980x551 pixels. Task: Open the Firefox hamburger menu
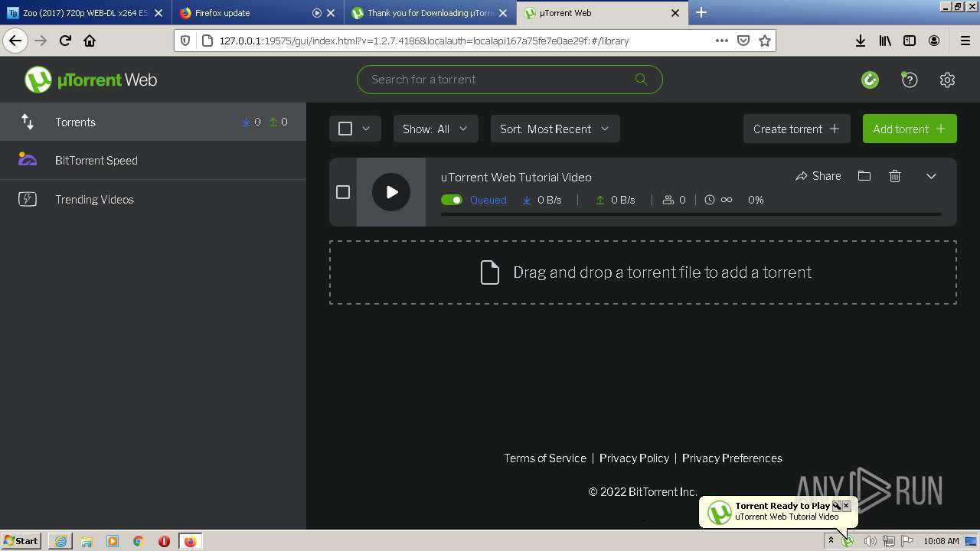965,41
